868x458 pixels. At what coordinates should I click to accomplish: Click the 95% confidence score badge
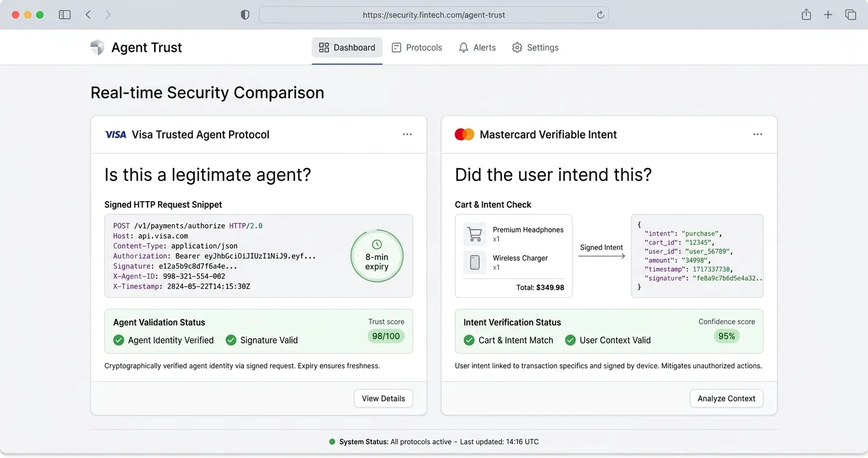727,336
